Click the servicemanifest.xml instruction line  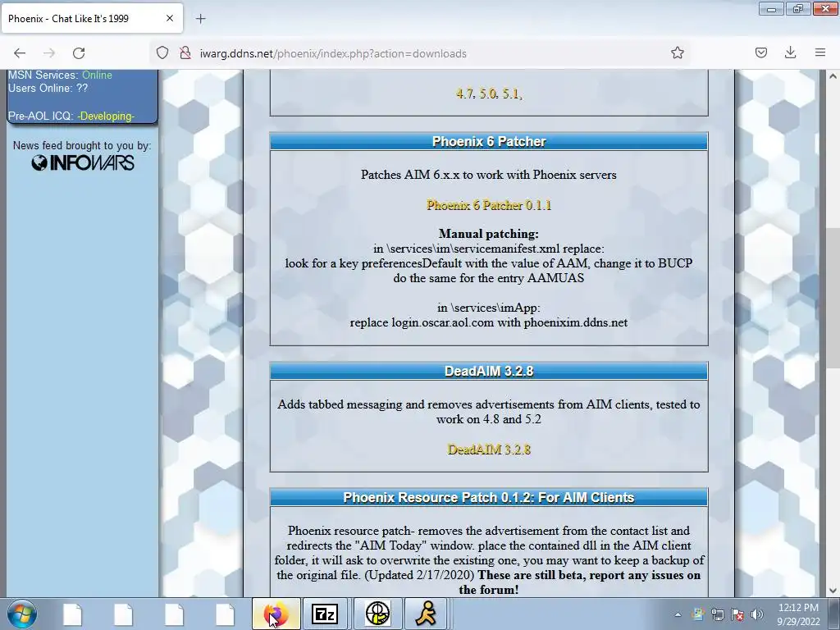(489, 249)
